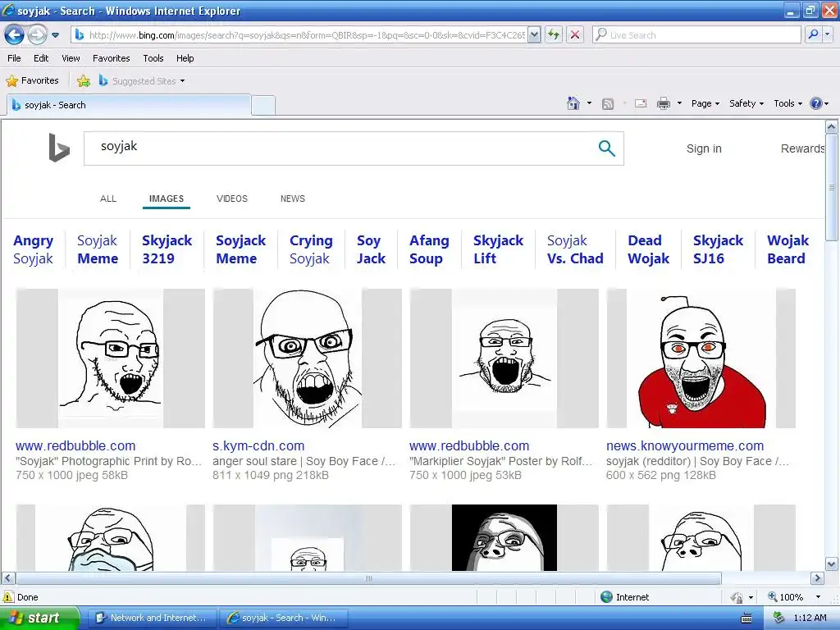Click the Soyjak Vs. Chad related search
The width and height of the screenshot is (840, 630).
click(x=575, y=249)
